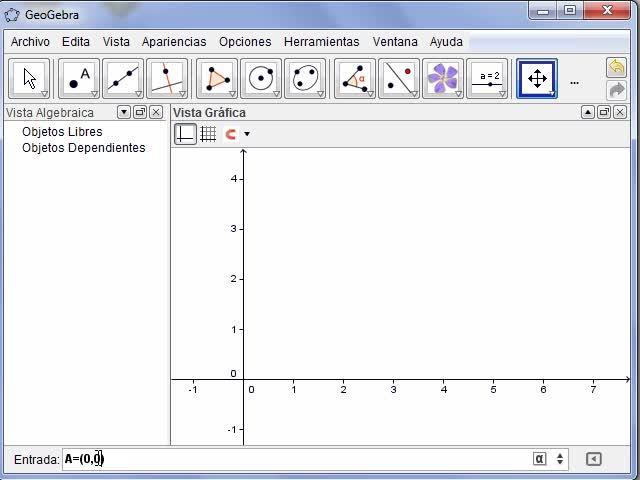Select the Insert Image flower tool

click(443, 79)
